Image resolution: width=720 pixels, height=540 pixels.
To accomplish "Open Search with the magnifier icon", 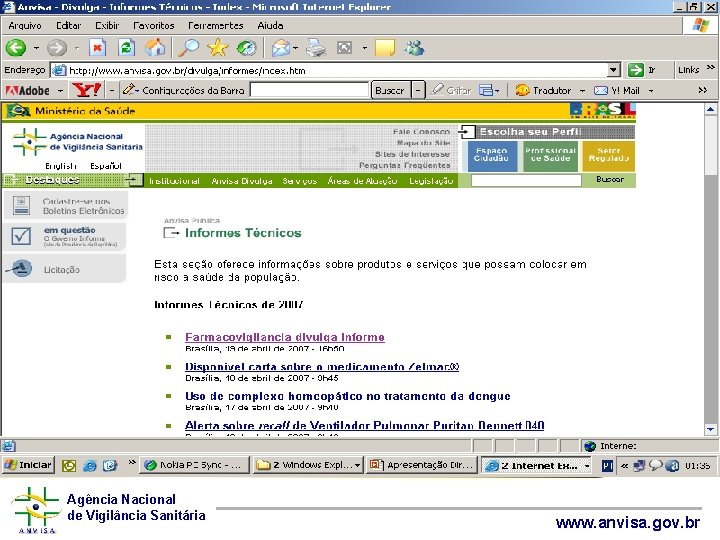I will pos(189,47).
